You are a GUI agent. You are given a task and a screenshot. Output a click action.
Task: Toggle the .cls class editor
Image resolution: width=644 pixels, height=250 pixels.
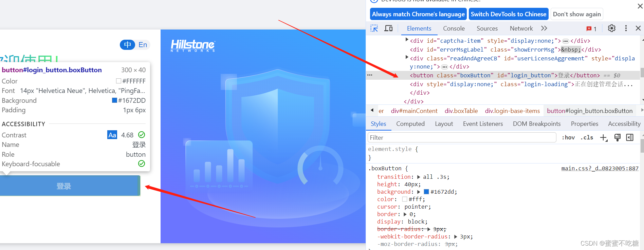coord(587,137)
